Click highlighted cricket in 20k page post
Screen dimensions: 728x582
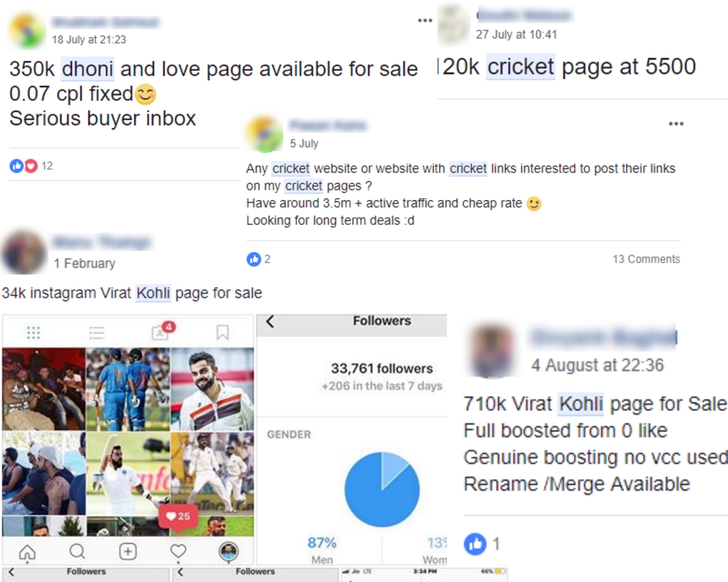[521, 67]
